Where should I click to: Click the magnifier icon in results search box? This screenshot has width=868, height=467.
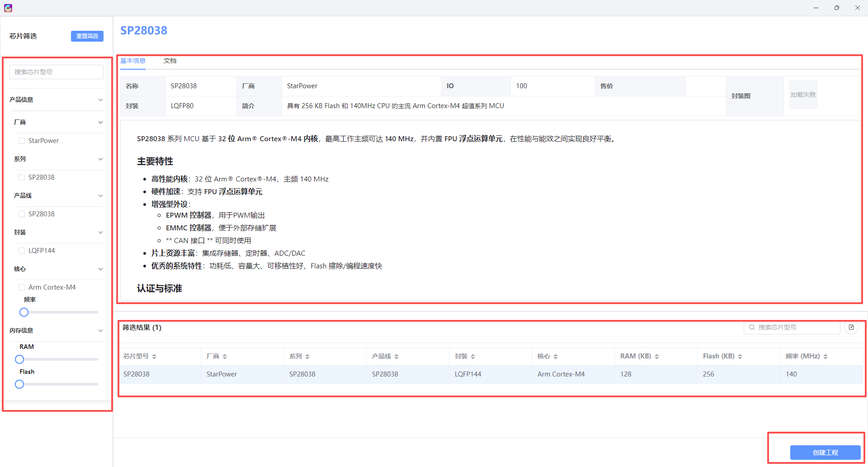[752, 327]
